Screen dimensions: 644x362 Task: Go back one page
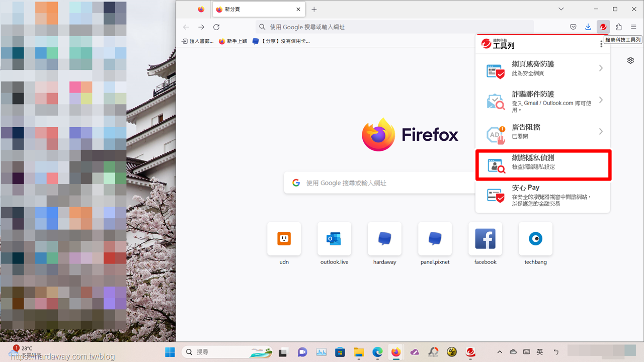(x=186, y=27)
